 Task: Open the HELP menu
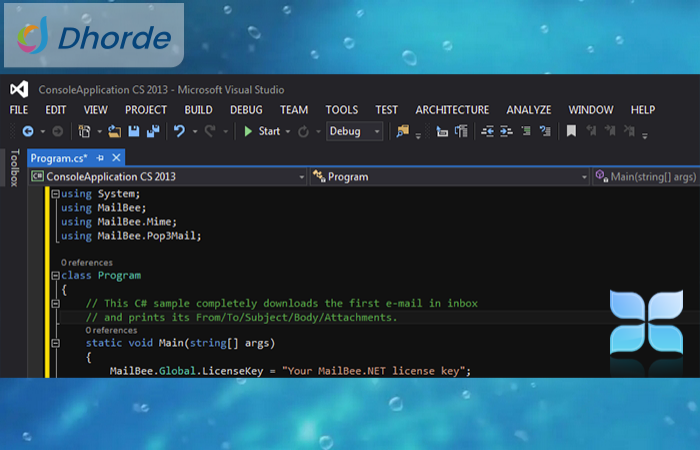tap(643, 110)
